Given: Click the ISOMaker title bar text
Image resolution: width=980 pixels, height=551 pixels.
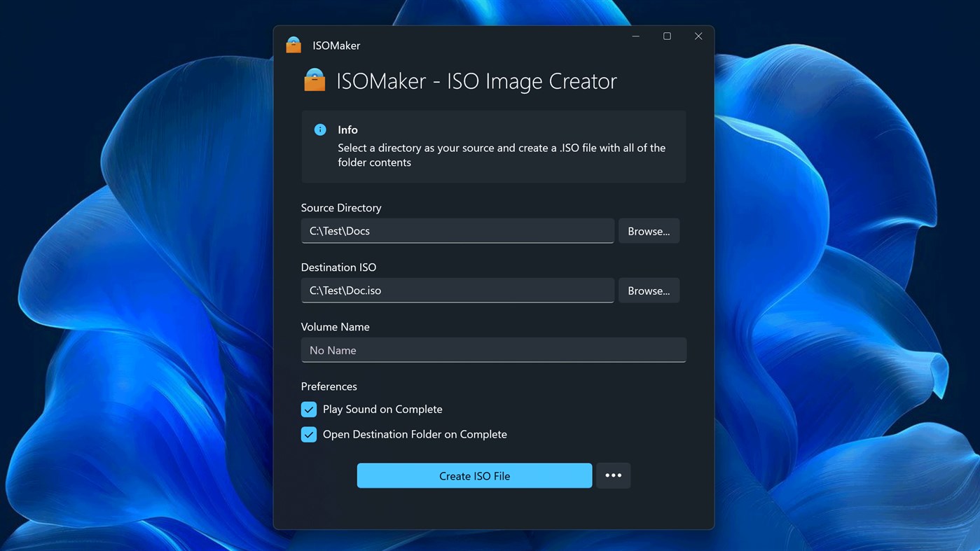Looking at the screenshot, I should 336,45.
